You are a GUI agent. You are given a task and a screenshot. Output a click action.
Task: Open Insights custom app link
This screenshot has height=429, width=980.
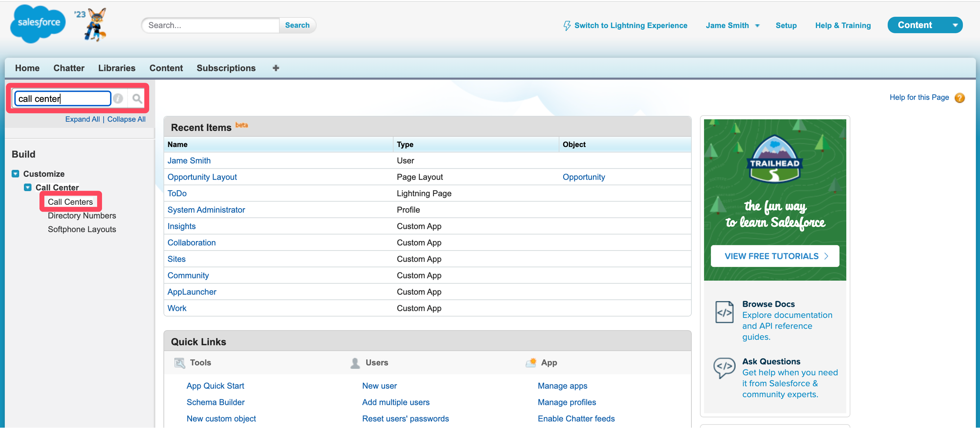click(x=181, y=226)
